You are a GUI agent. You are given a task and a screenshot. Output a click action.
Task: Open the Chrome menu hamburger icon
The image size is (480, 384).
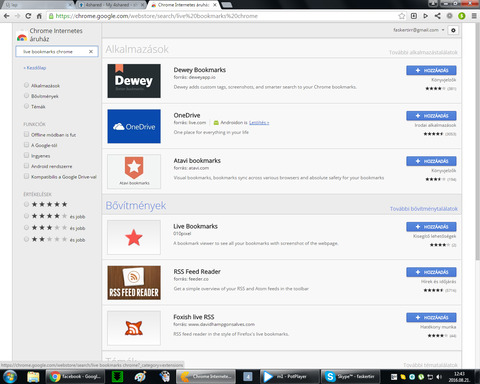click(x=474, y=16)
